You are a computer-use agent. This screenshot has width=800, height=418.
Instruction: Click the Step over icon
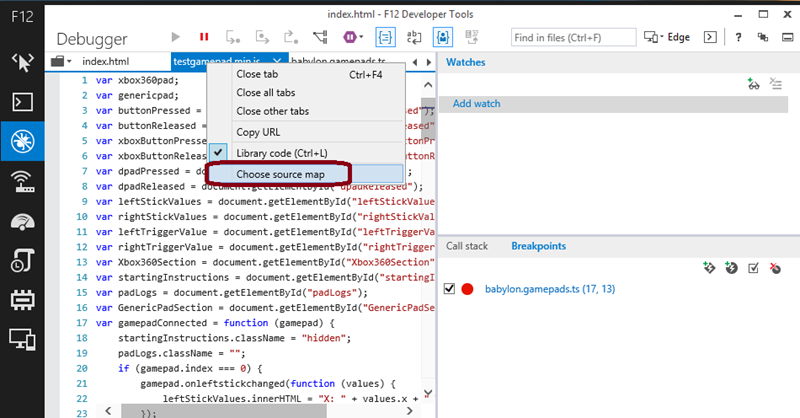click(262, 37)
